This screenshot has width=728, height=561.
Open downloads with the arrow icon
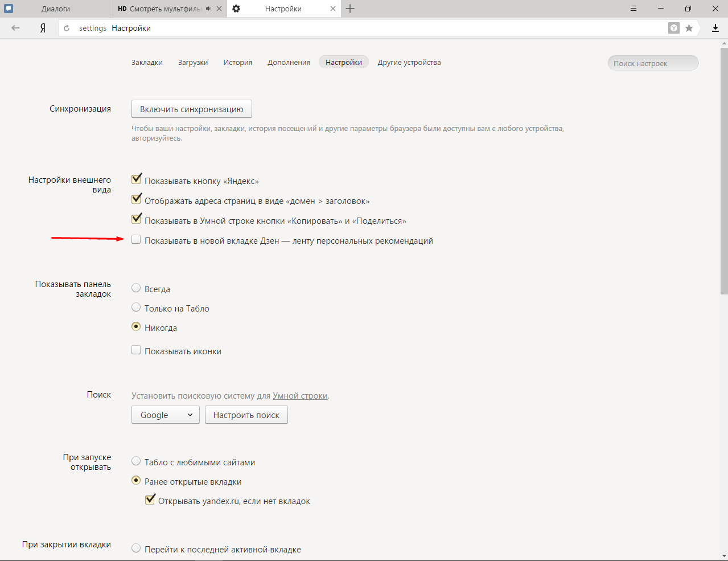[x=715, y=28]
